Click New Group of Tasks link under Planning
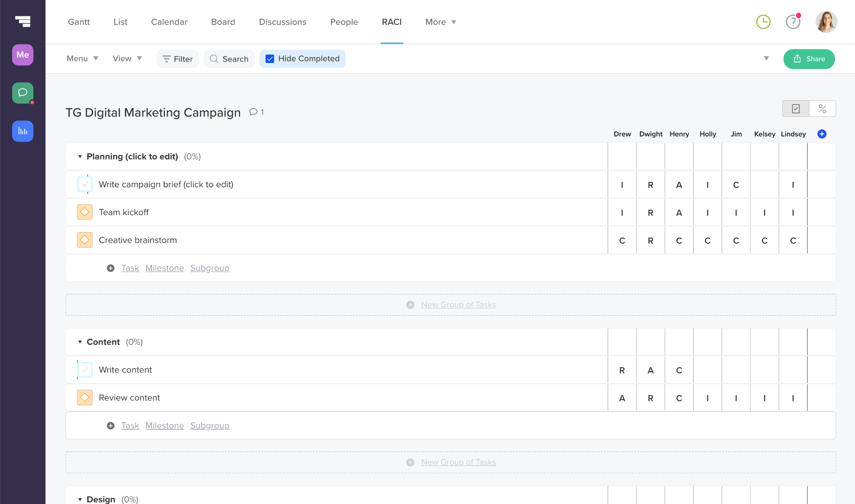 [x=458, y=305]
